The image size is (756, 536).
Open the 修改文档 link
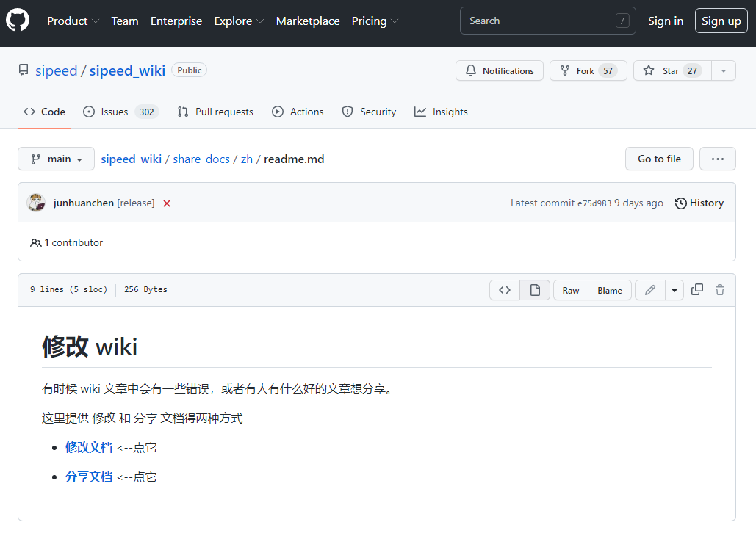click(x=89, y=447)
